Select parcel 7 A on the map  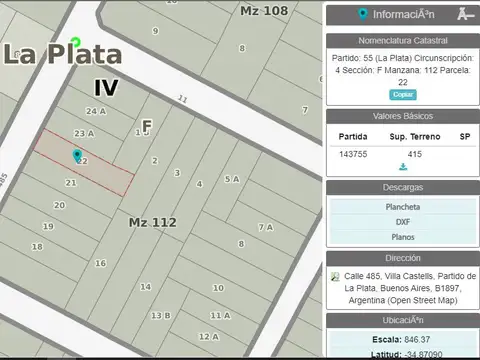[266, 227]
